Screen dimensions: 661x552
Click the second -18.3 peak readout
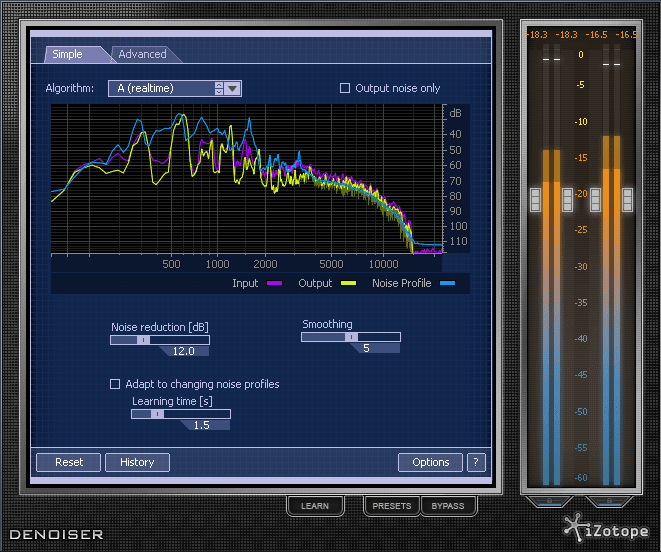pyautogui.click(x=567, y=35)
